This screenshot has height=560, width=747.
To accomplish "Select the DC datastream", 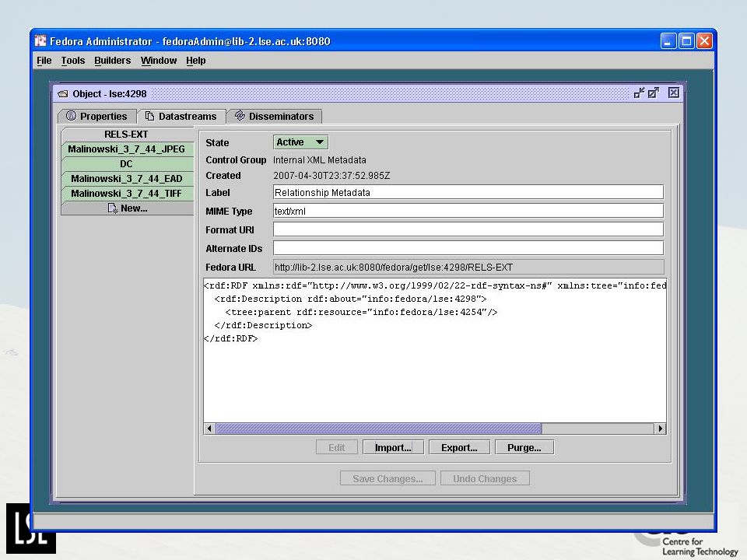I will 127,164.
